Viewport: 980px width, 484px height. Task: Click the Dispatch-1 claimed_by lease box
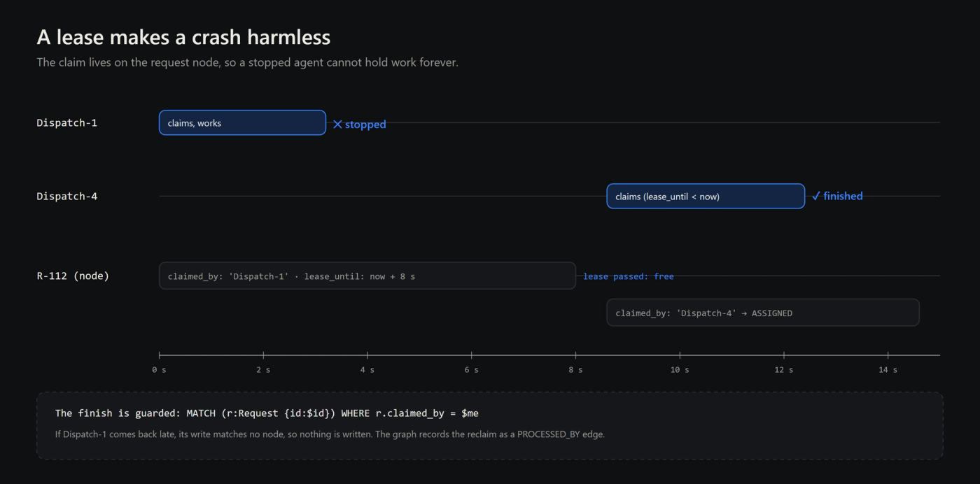pyautogui.click(x=367, y=276)
